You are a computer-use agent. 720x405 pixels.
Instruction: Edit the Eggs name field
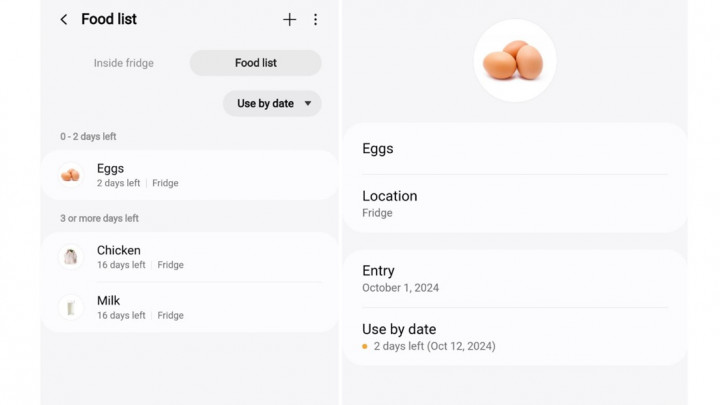pos(514,149)
